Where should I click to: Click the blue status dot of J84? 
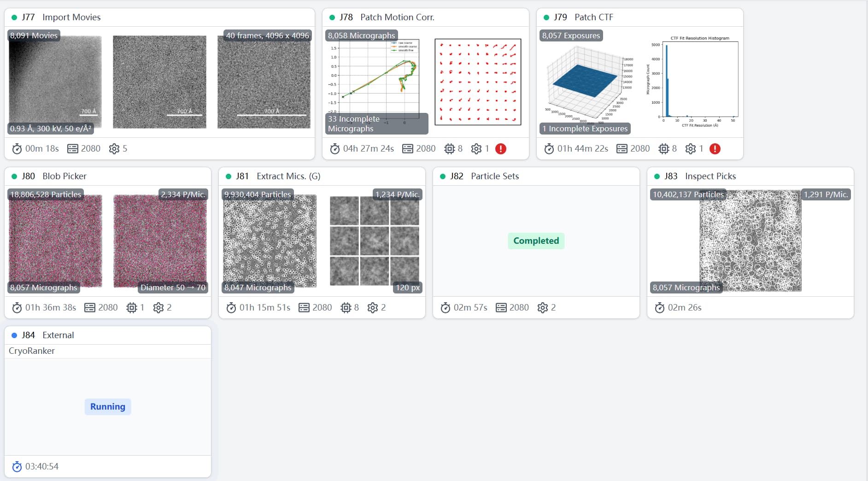coord(14,335)
